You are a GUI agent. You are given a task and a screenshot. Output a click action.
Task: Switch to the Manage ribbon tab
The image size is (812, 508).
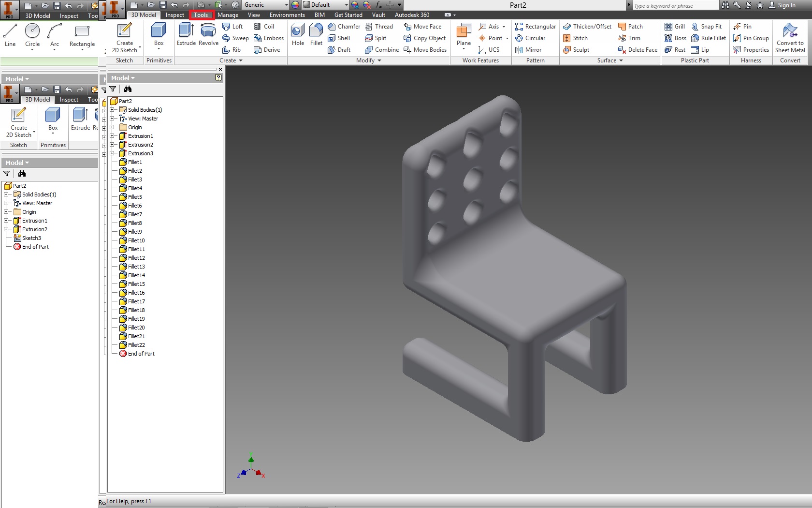coord(228,15)
